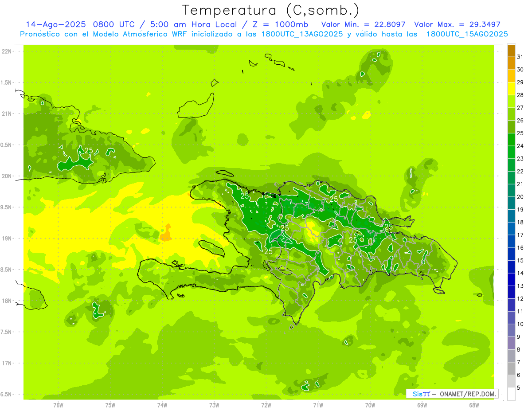Click the 25 contour label over eastern Cuba
Image resolution: width=532 pixels, height=411 pixels.
[89, 151]
